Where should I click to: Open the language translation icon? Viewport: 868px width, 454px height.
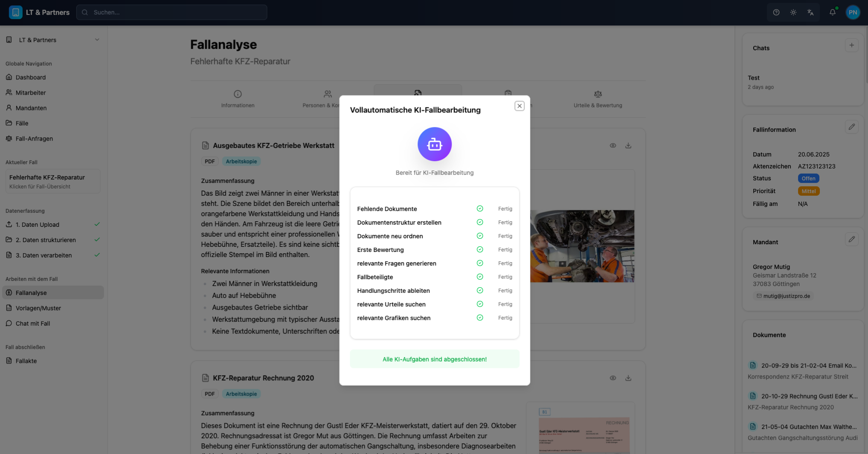click(810, 12)
